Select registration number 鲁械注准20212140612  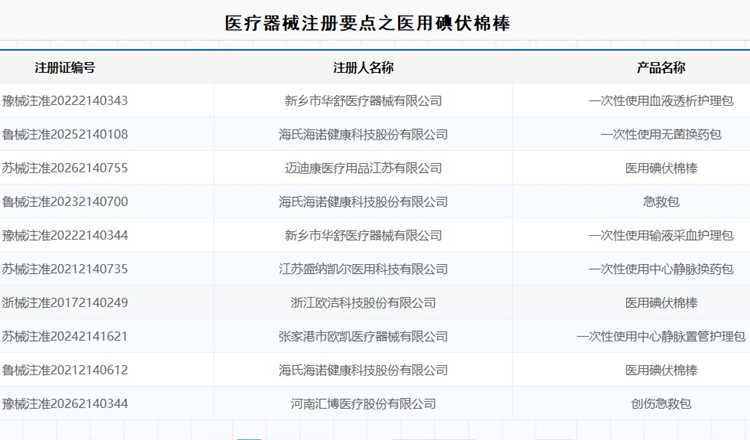coord(65,370)
